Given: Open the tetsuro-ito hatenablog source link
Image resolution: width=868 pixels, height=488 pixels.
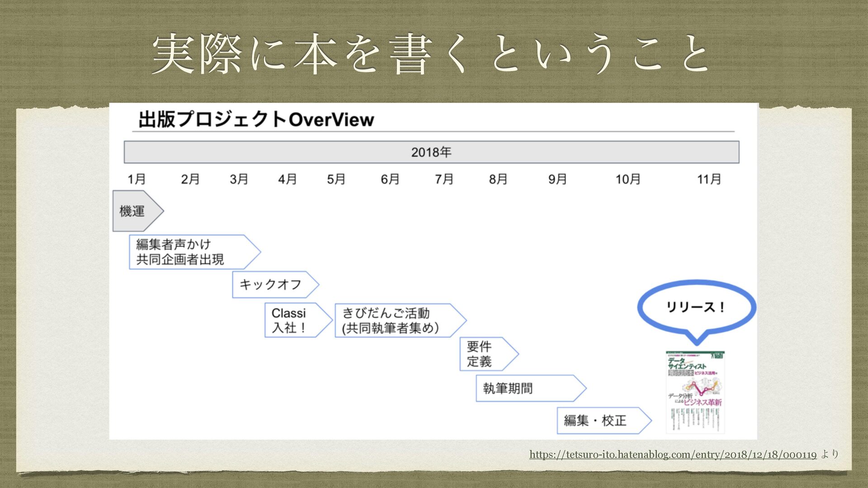Looking at the screenshot, I should coord(673,455).
